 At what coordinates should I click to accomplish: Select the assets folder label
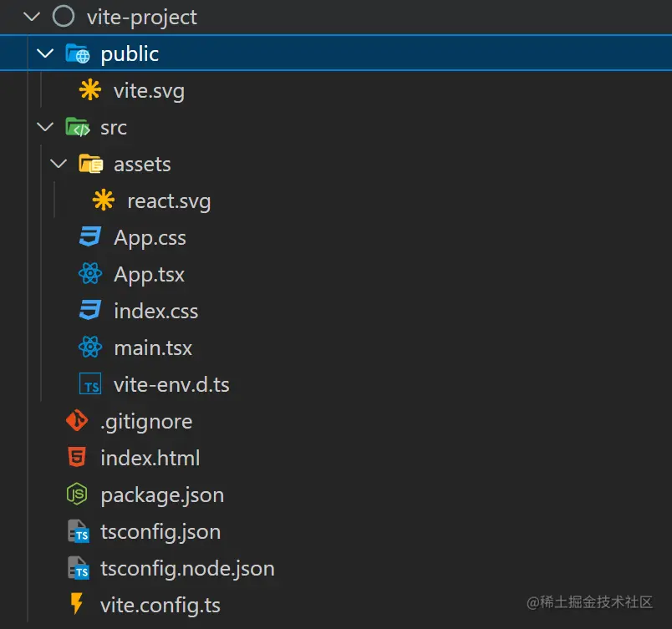point(142,165)
